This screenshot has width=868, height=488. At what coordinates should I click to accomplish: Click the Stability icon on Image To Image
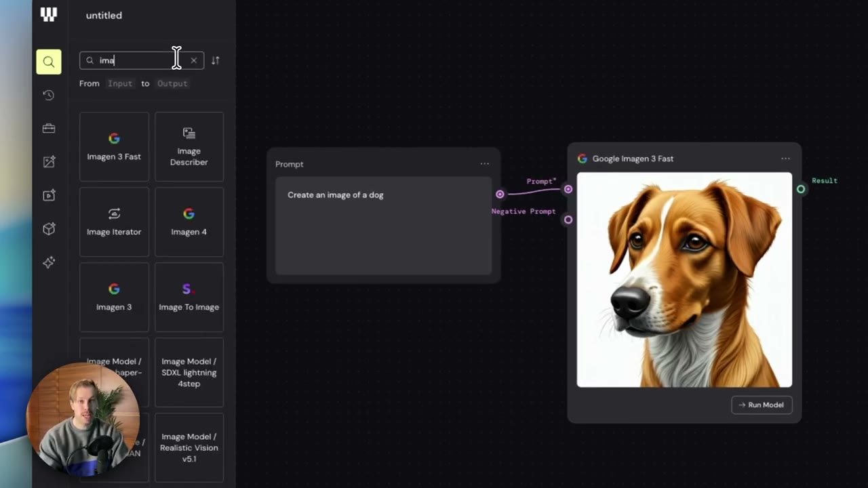point(189,289)
